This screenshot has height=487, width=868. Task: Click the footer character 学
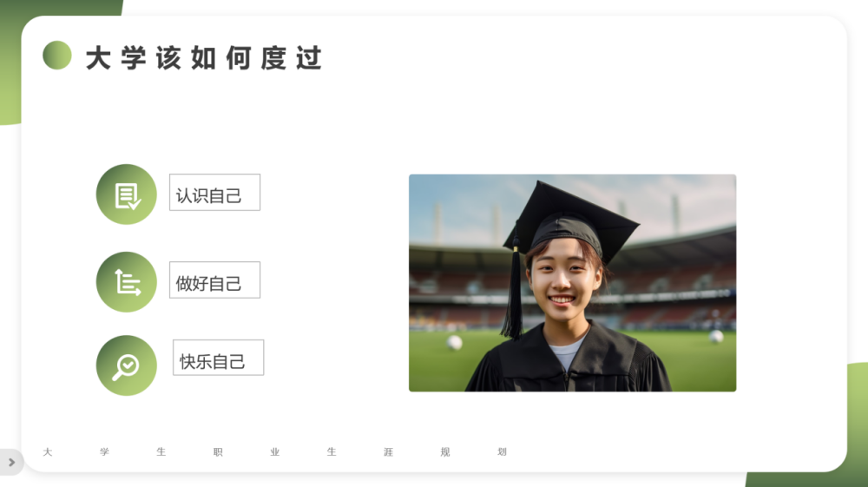coord(105,452)
